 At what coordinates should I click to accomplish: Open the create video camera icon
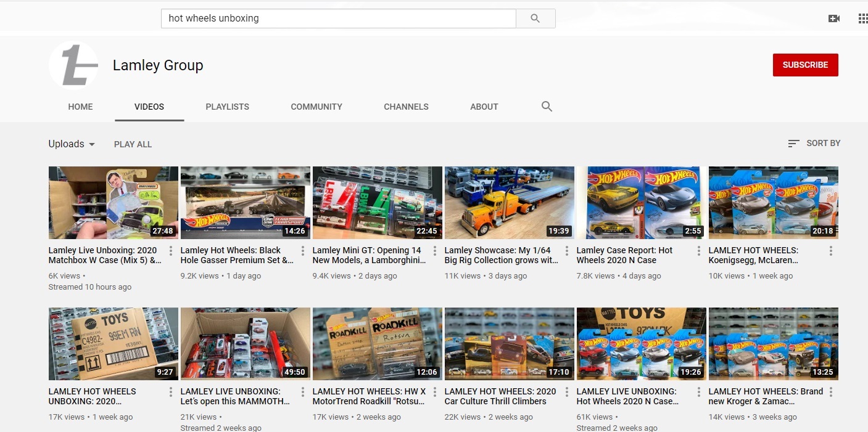coord(834,18)
